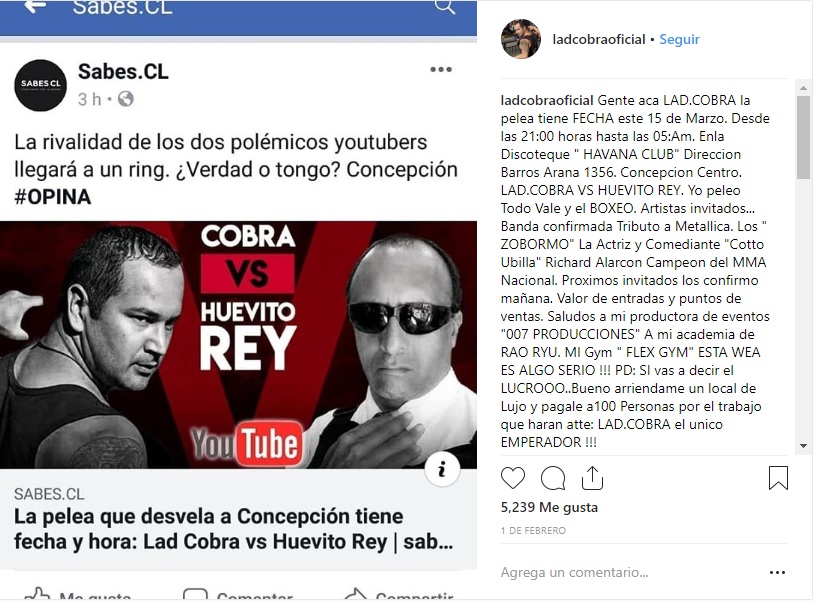813x602 pixels.
Task: Click the Sabes.CL page name
Action: click(x=123, y=72)
